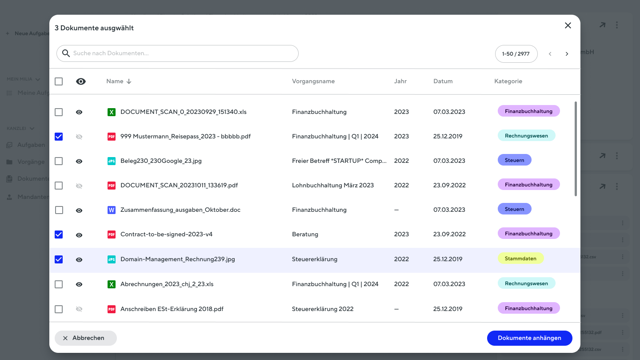The image size is (640, 360).
Task: Collapse the KANZLEI sidebar section chevron
Action: (32, 129)
